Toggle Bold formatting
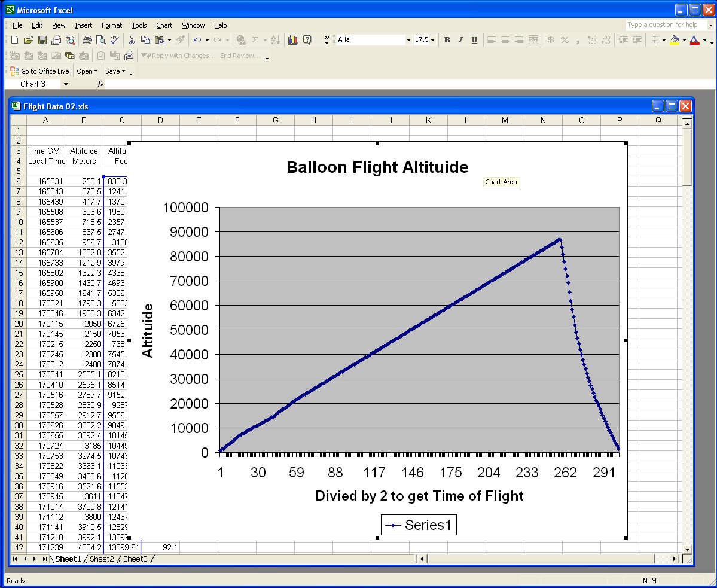 pyautogui.click(x=447, y=40)
